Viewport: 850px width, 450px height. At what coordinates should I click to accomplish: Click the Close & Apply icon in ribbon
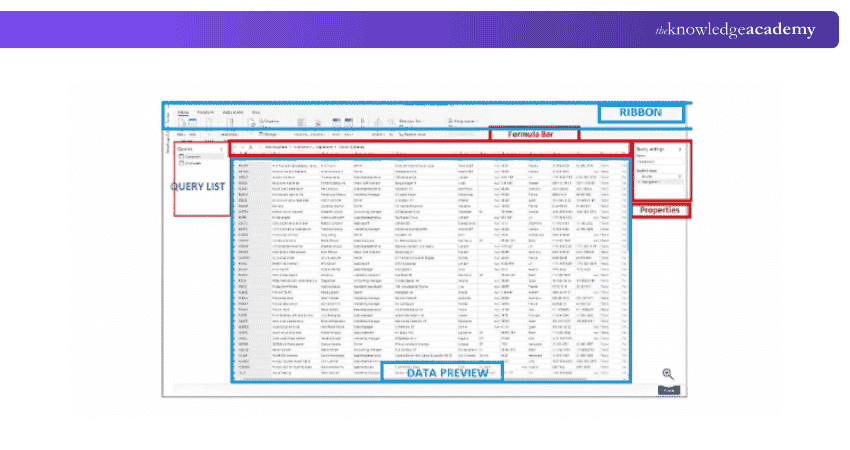(x=182, y=124)
